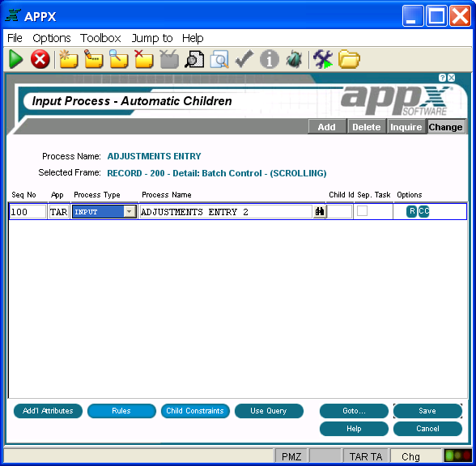Click the R options indicator

click(411, 211)
